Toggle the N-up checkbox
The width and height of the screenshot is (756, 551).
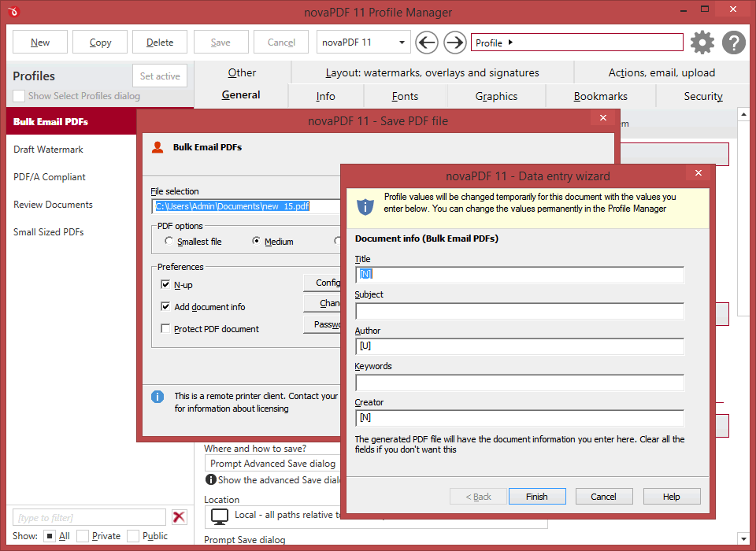tap(165, 284)
